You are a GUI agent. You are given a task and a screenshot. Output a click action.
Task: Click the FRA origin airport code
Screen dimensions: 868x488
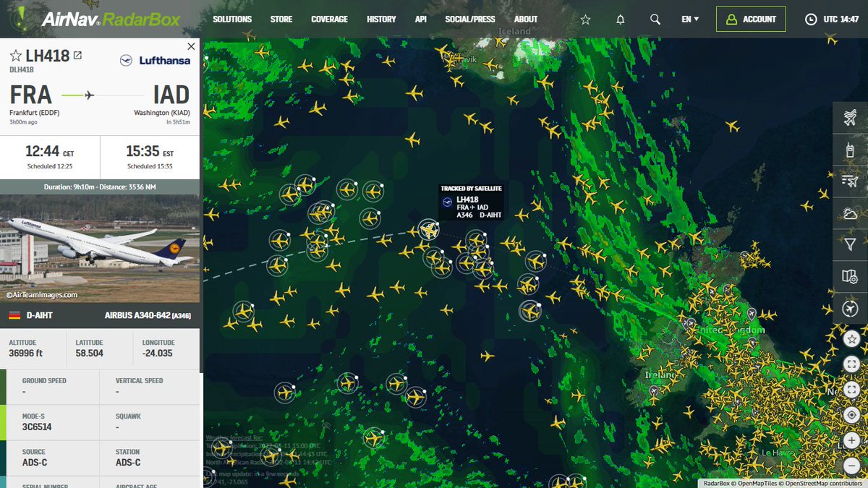(x=30, y=95)
